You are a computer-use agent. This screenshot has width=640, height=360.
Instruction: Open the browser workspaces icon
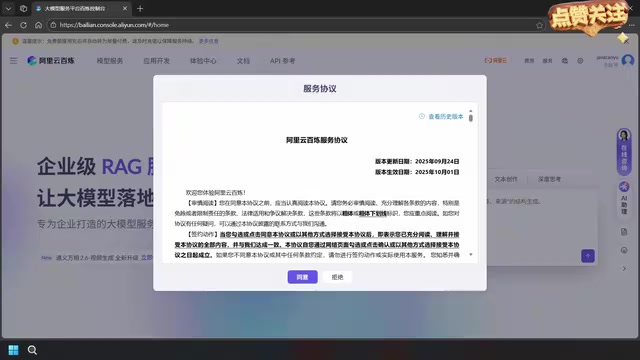[23, 8]
